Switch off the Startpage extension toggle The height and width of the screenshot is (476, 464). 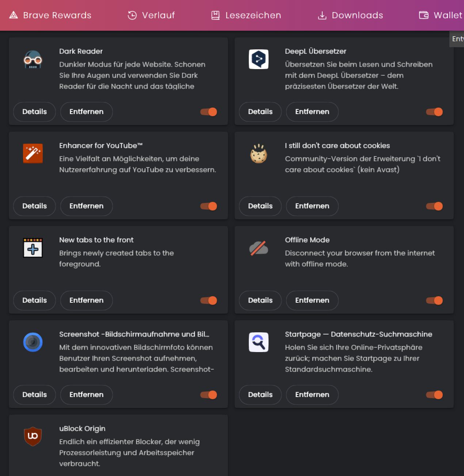434,395
